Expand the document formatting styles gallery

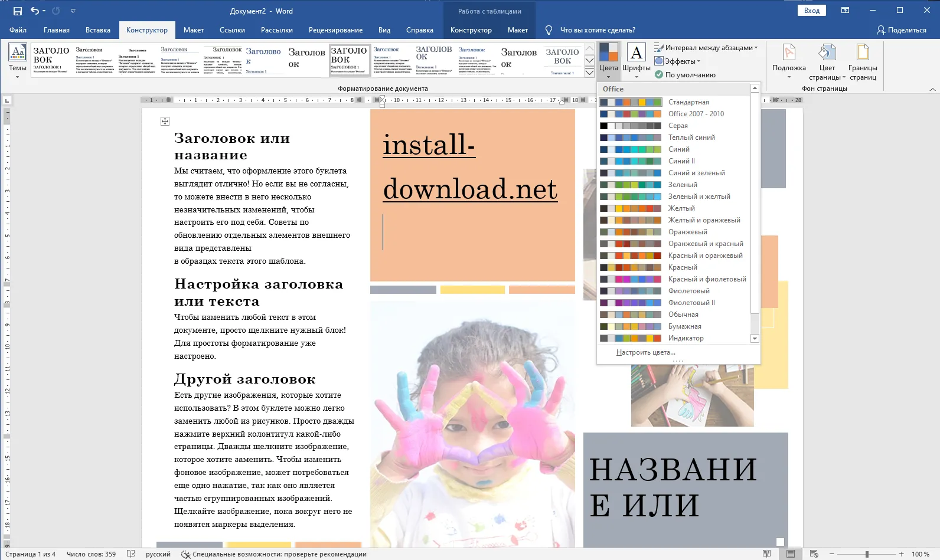(x=589, y=73)
